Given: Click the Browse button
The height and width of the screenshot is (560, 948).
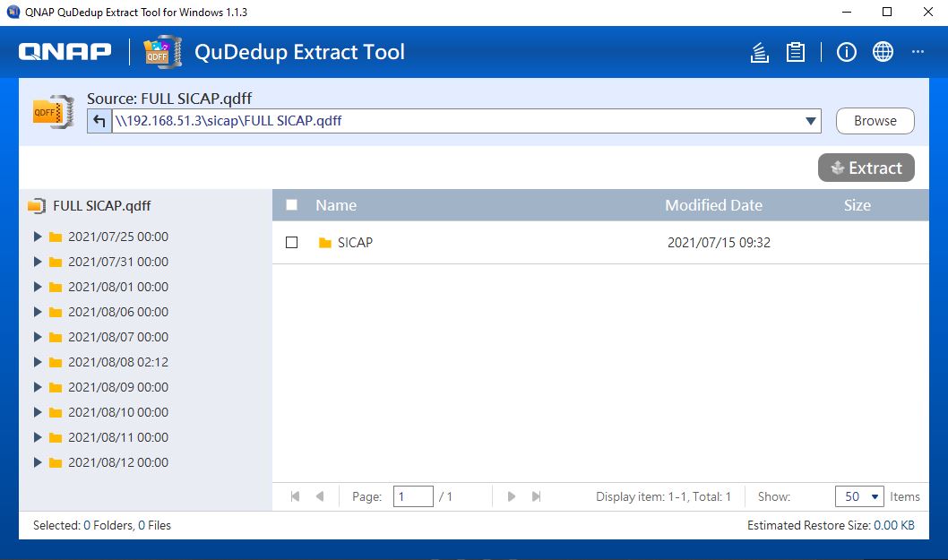Looking at the screenshot, I should click(875, 121).
